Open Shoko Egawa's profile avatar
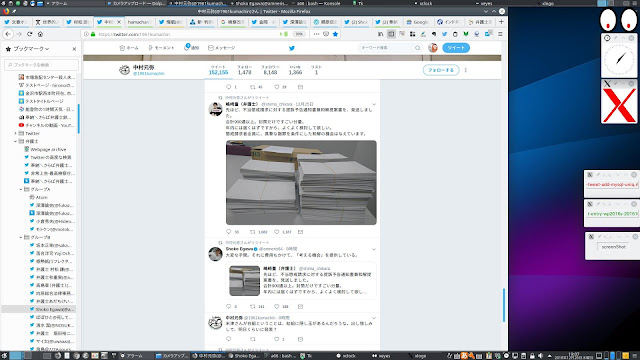Screen dimensions: 640x360 click(215, 254)
